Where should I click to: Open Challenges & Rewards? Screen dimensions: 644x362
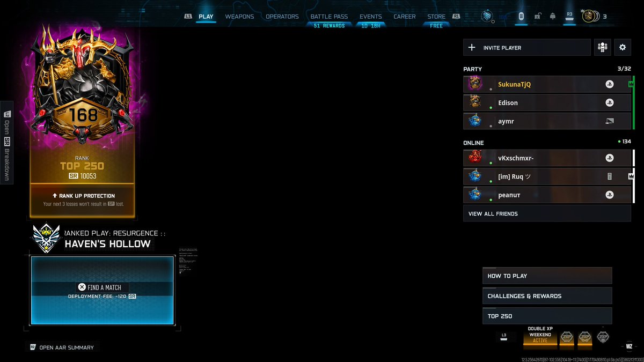tap(547, 296)
